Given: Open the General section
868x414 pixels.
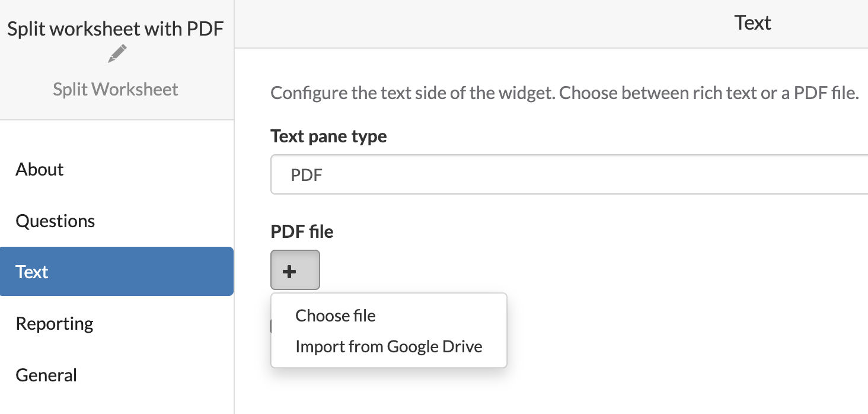Looking at the screenshot, I should tap(46, 375).
